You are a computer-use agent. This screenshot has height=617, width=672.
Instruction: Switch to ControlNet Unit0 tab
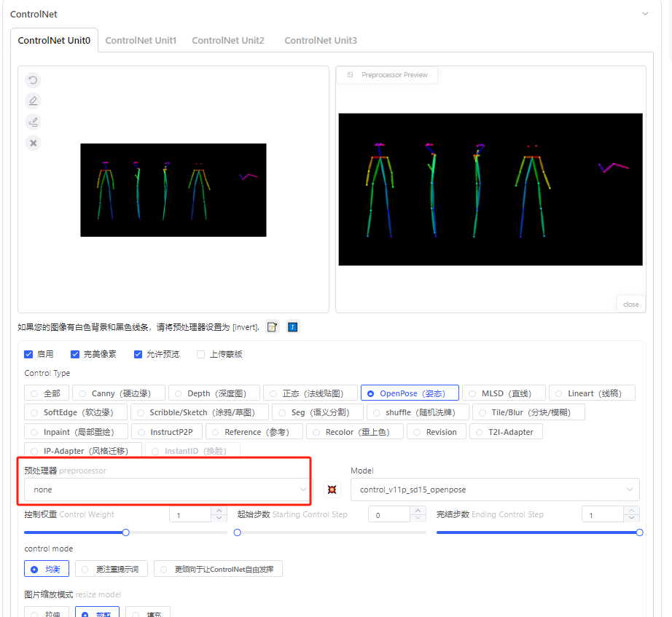click(54, 40)
